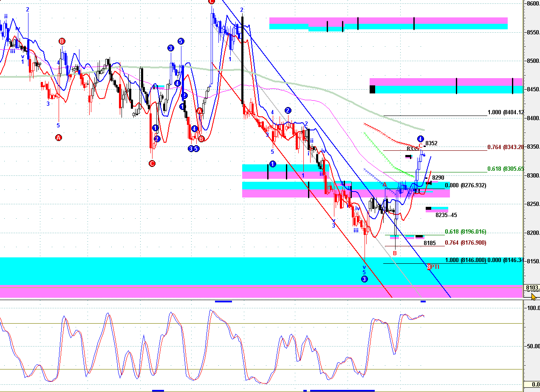Select the red circled C wave label at chart top
This screenshot has width=540, height=392.
(212, 1)
